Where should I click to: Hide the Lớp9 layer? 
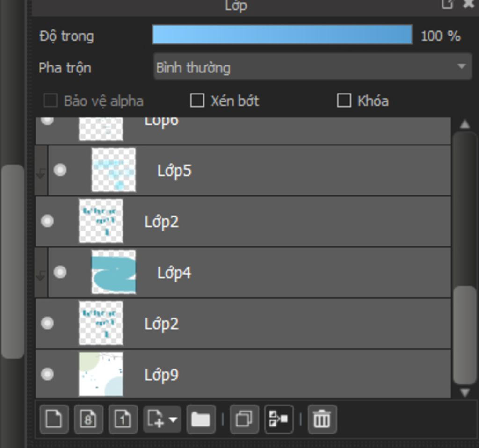tap(47, 374)
